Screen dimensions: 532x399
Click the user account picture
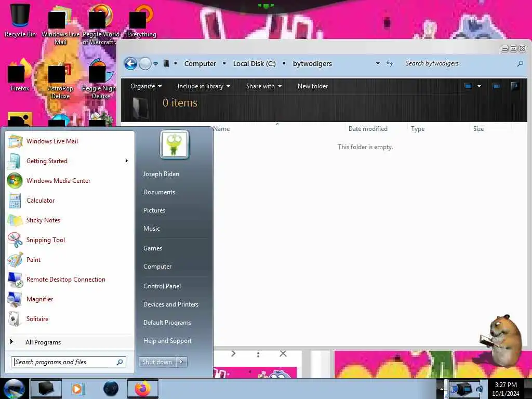pos(175,145)
